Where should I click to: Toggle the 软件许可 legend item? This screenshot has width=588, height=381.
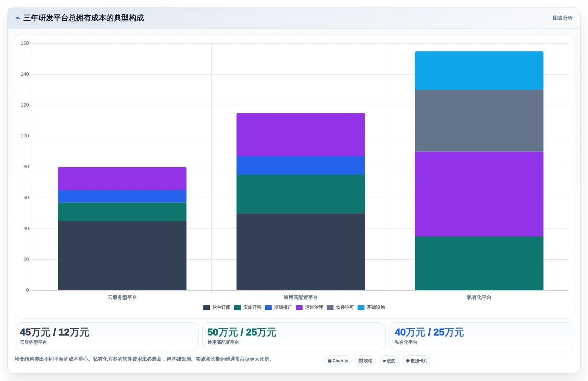340,308
